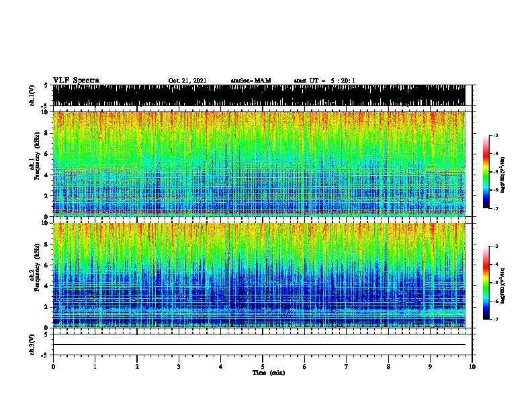Click the "-5" value on ch.1 colorbar
The width and height of the screenshot is (532, 411).
[x=495, y=172]
